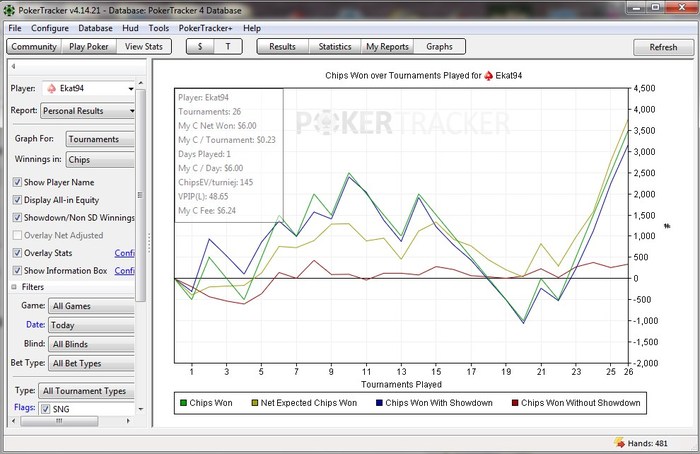Click the PokerTracker app icon in title bar
This screenshot has width=700, height=454.
pyautogui.click(x=8, y=10)
